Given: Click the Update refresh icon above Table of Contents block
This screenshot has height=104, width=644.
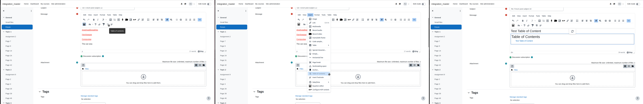Looking at the screenshot, I should click(572, 31).
